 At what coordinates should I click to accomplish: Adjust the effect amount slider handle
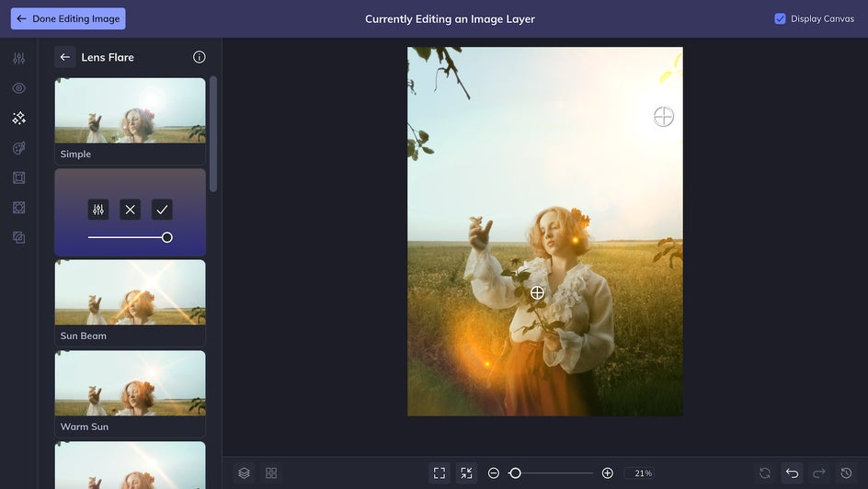[x=166, y=237]
